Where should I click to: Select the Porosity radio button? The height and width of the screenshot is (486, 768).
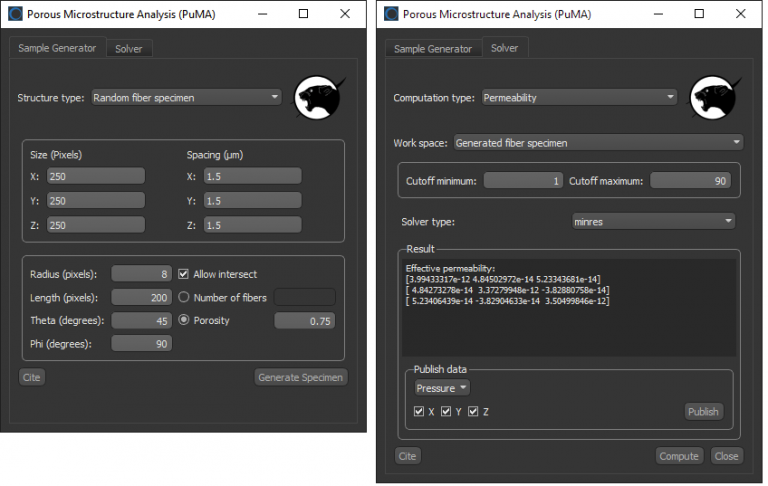184,320
